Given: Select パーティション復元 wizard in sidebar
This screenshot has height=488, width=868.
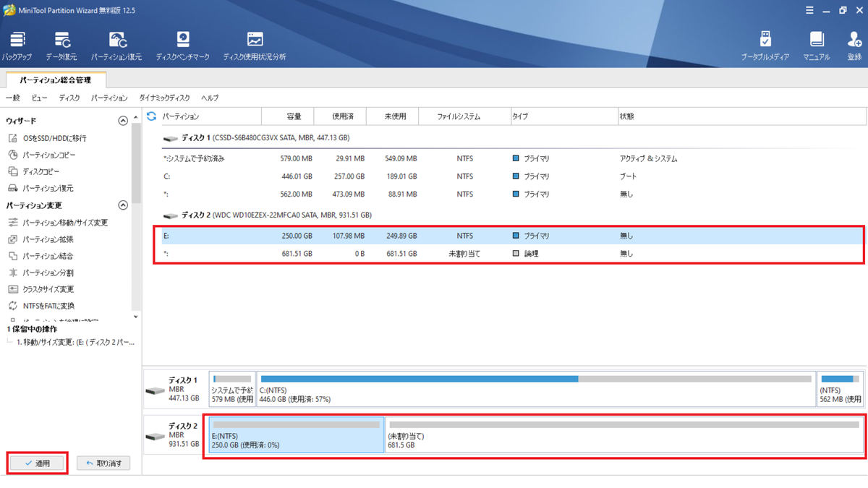Looking at the screenshot, I should [x=41, y=188].
